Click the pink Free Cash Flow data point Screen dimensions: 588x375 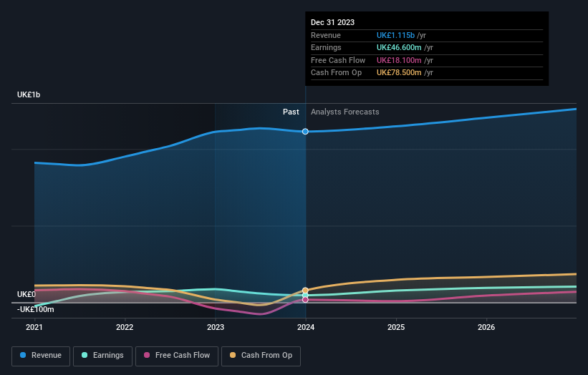point(305,300)
